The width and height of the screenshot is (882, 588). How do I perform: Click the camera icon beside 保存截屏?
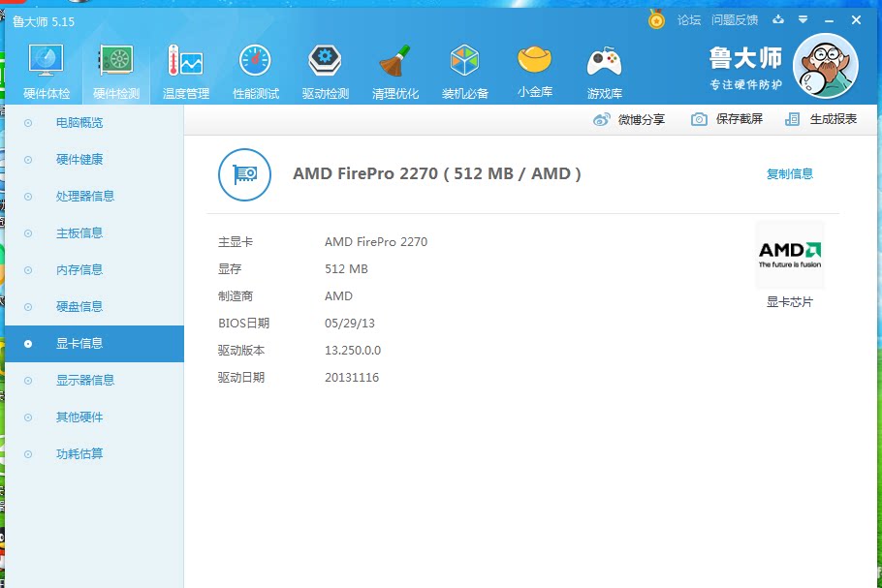[x=699, y=119]
